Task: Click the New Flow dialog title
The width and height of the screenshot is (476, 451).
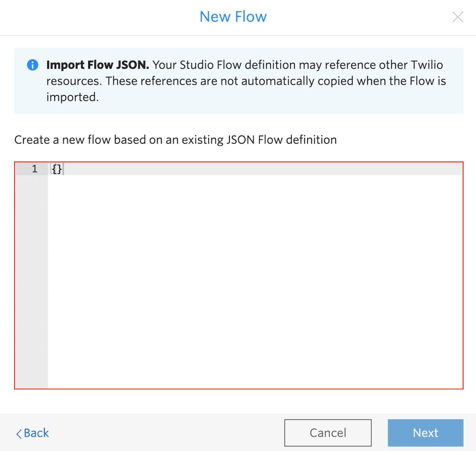Action: tap(233, 17)
